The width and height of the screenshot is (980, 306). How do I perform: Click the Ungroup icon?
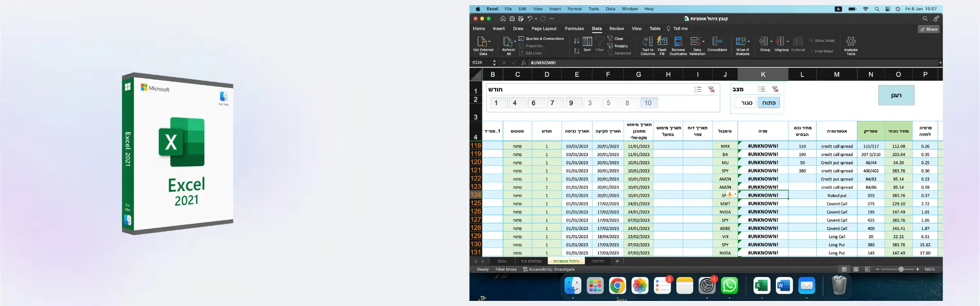(780, 42)
